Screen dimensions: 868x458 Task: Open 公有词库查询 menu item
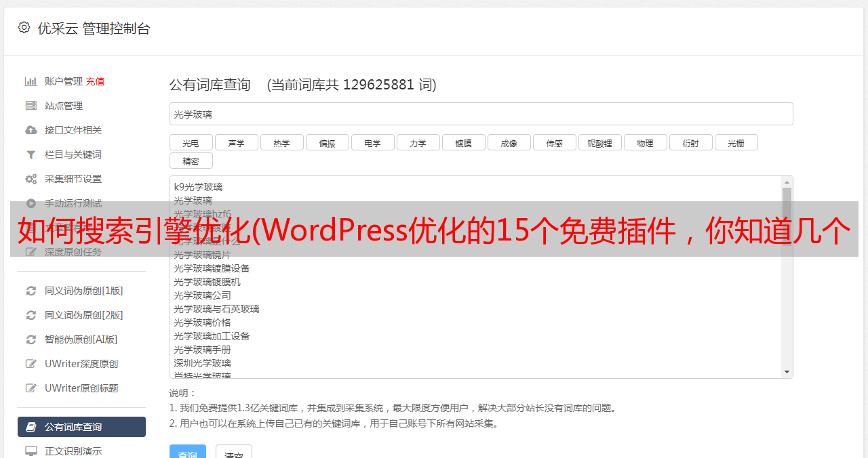point(81,427)
